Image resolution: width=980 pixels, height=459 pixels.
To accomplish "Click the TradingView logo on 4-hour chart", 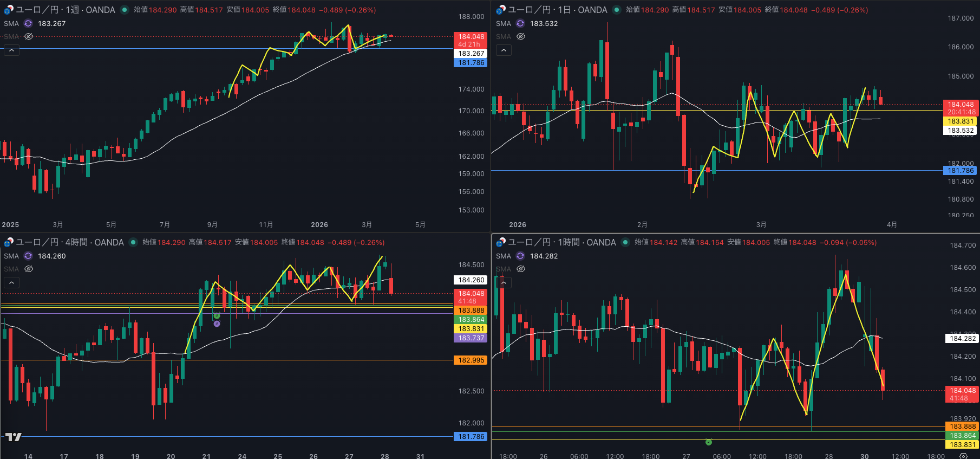I will [x=14, y=437].
